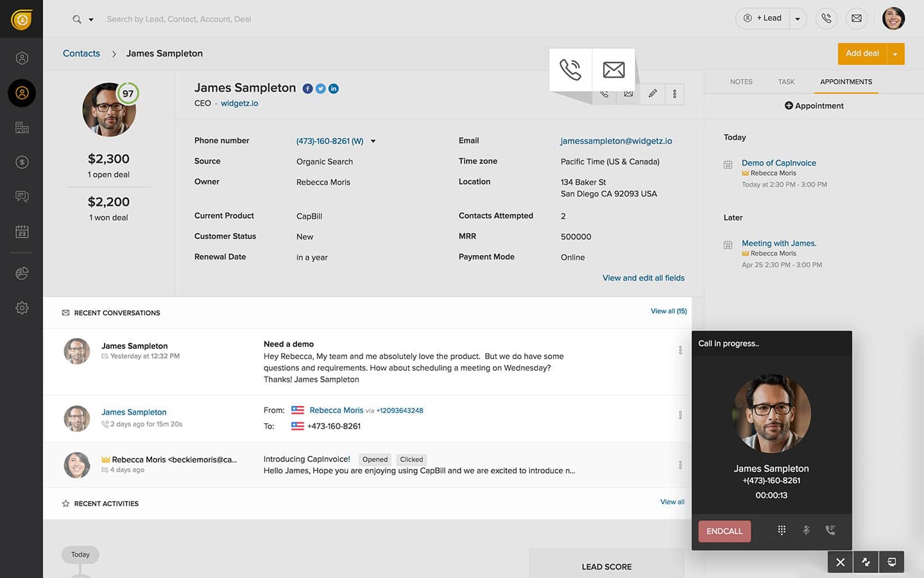Open View and edit all fields
924x578 pixels.
click(644, 278)
